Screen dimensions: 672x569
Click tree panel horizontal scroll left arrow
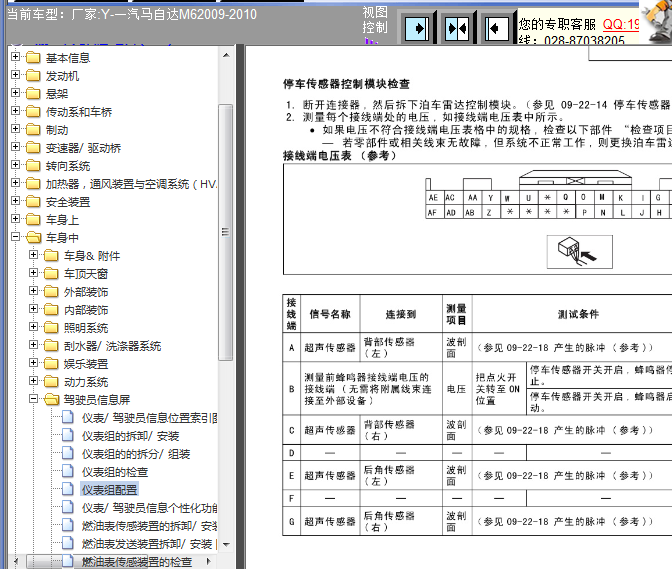[16, 561]
